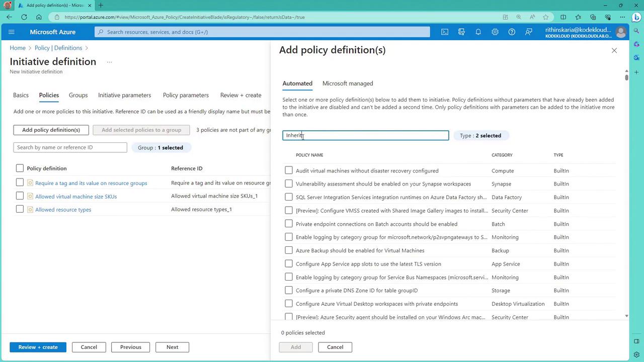Open the account avatar menu
This screenshot has width=644, height=362.
click(x=621, y=32)
